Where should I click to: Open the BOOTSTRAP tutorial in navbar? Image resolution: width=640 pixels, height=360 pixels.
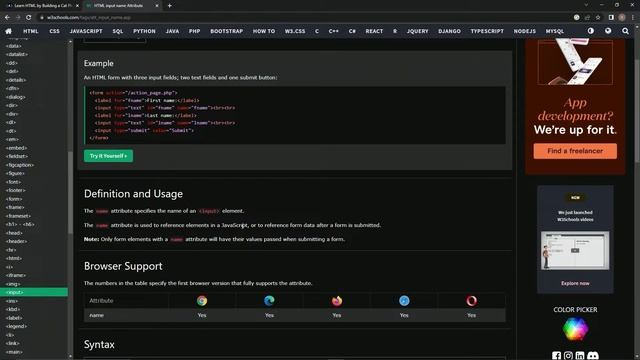click(227, 31)
